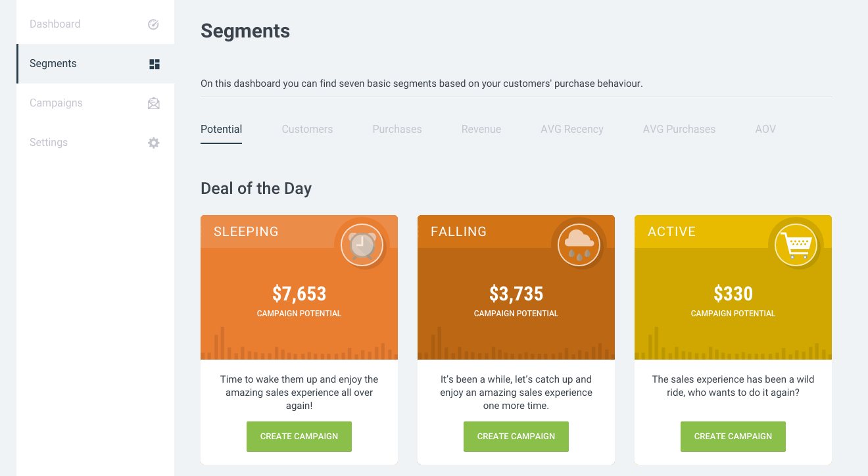Screen dimensions: 868x476
Task: Click the Sleeping alarm clock icon
Action: tap(362, 245)
